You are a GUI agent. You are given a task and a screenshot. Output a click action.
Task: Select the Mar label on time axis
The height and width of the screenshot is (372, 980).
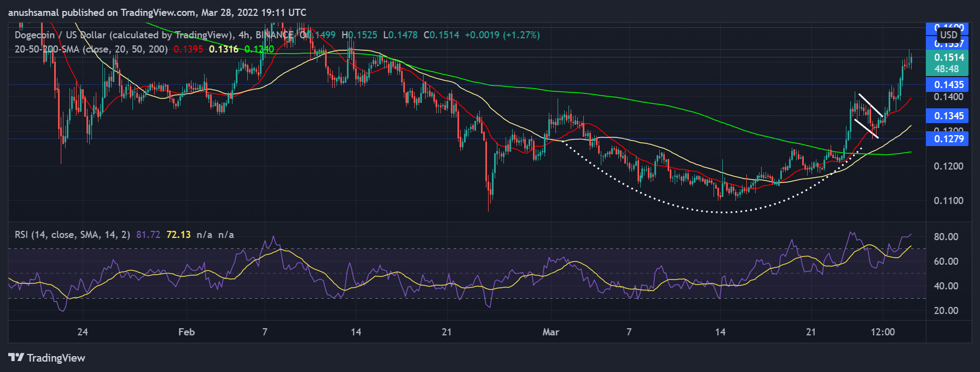coord(550,332)
